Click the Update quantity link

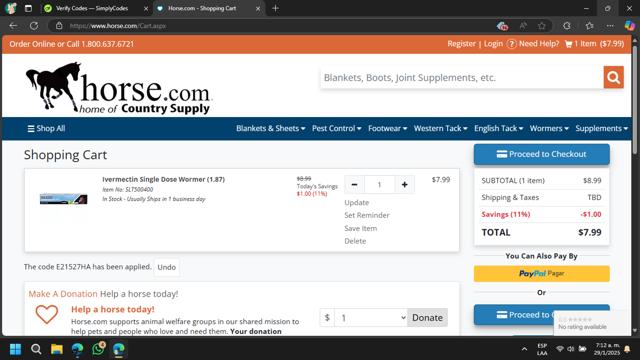[356, 202]
